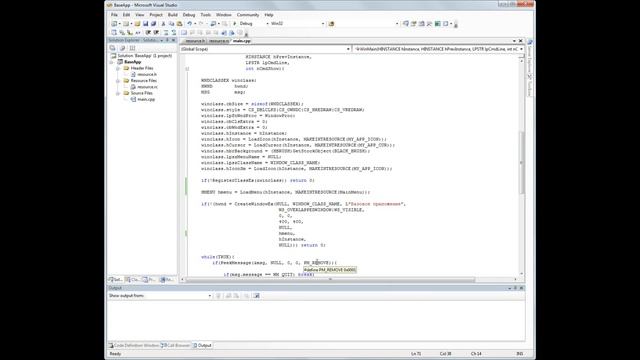Click Solution Explorer Properties icon
Screen dimensions: 640x360
(113, 48)
